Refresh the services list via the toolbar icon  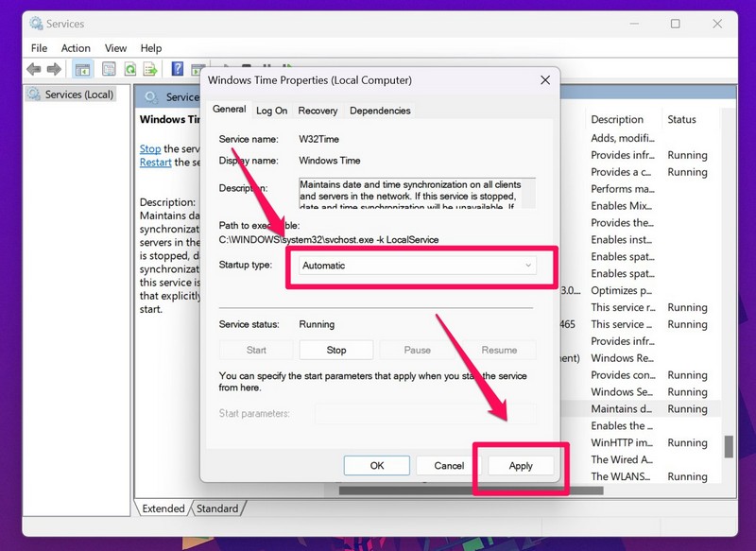(x=129, y=68)
